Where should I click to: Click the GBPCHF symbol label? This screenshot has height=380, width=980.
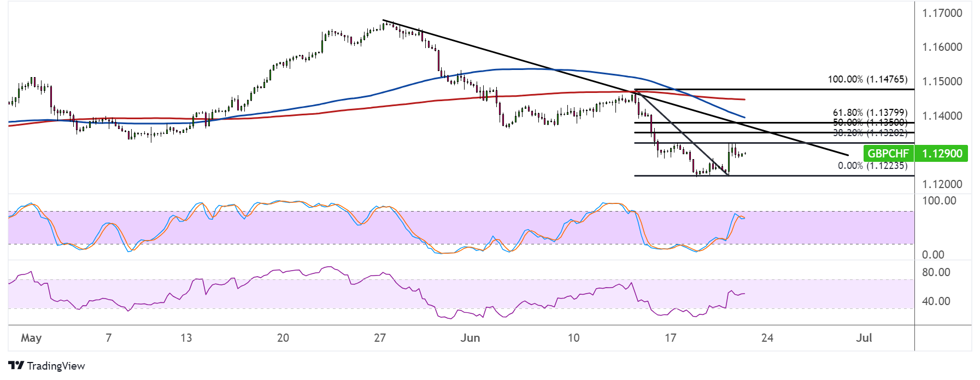click(888, 154)
